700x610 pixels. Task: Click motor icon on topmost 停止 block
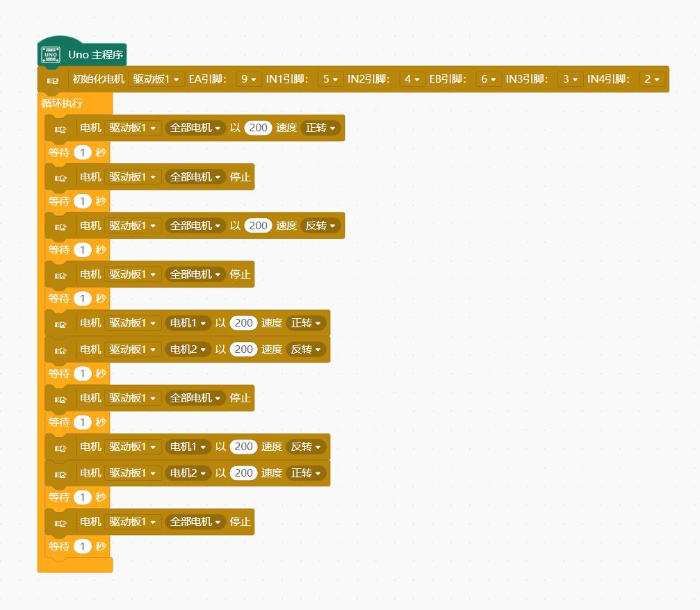coord(60,178)
